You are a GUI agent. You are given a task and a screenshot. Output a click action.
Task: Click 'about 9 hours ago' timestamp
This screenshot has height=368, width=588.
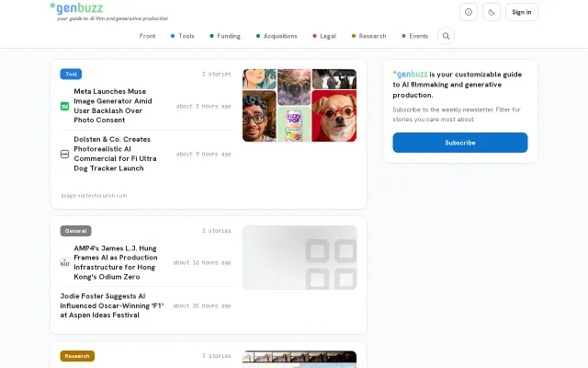coord(204,154)
